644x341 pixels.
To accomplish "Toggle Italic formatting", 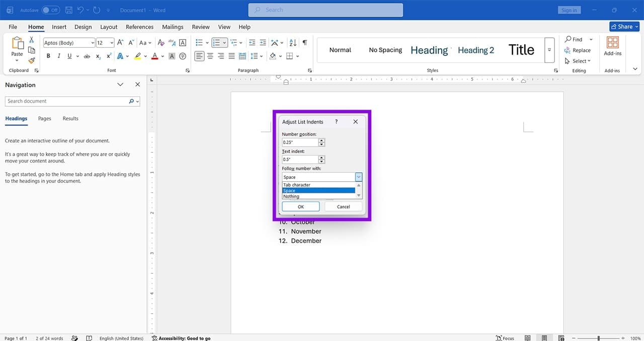I will coord(59,56).
